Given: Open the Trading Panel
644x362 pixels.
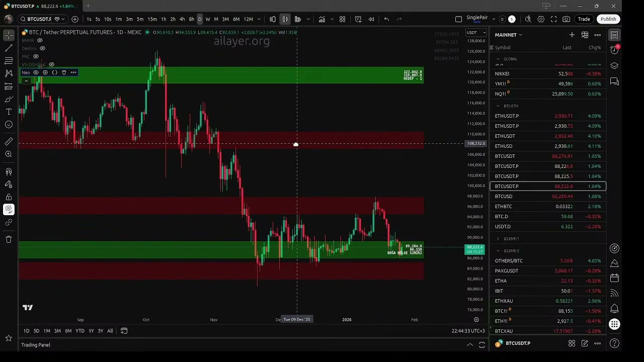Looking at the screenshot, I should tap(36, 345).
